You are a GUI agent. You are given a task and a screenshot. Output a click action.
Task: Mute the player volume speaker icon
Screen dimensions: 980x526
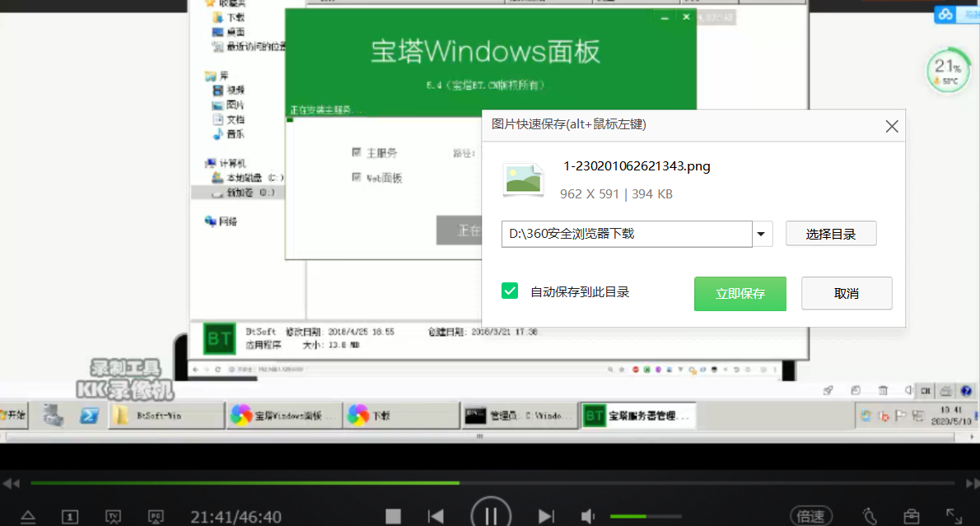[x=587, y=516]
